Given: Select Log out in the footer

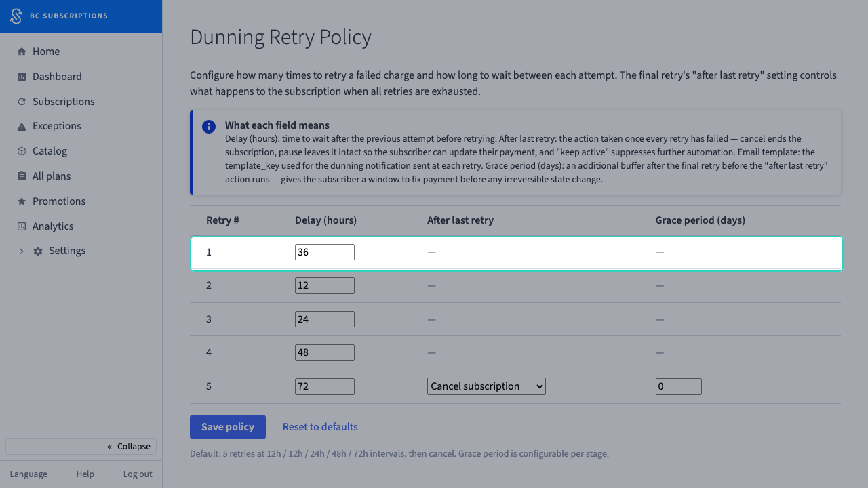Looking at the screenshot, I should coord(138,474).
